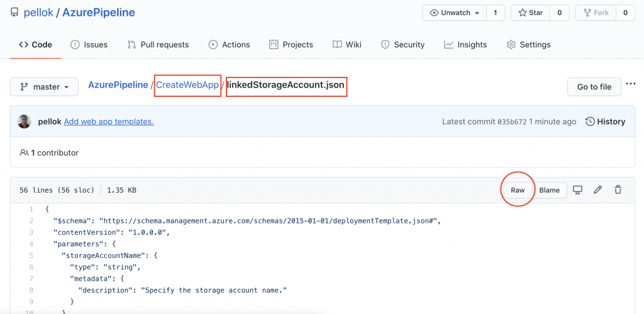Open the master branch selector
Image resolution: width=644 pixels, height=314 pixels.
44,87
